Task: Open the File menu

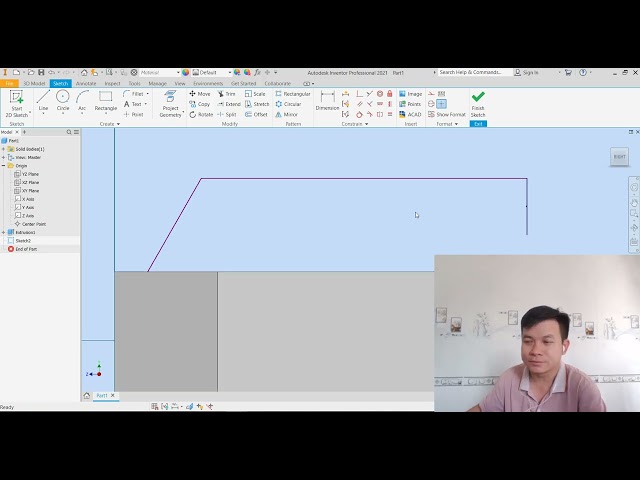Action: pyautogui.click(x=9, y=84)
